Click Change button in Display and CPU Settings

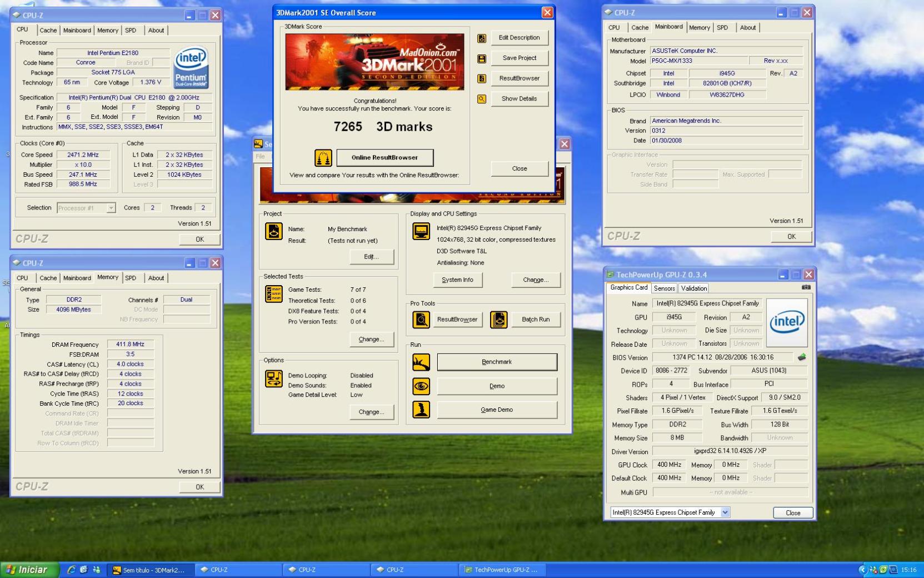(x=535, y=280)
